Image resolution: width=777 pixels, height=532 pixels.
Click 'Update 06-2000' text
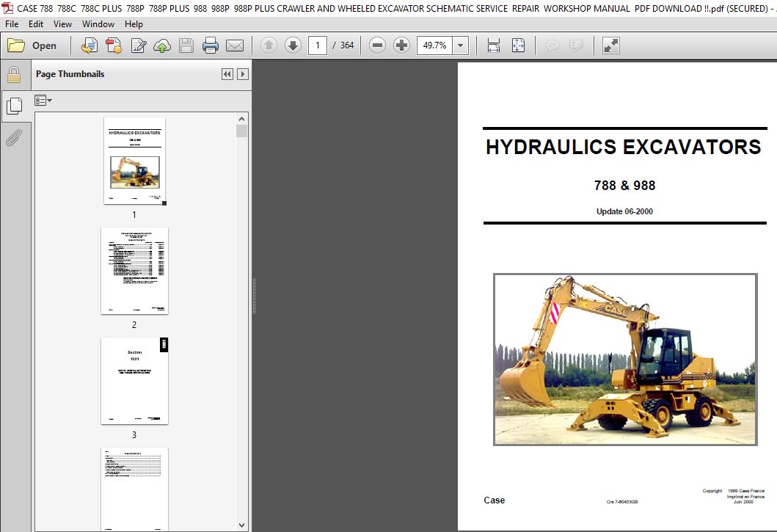(624, 211)
